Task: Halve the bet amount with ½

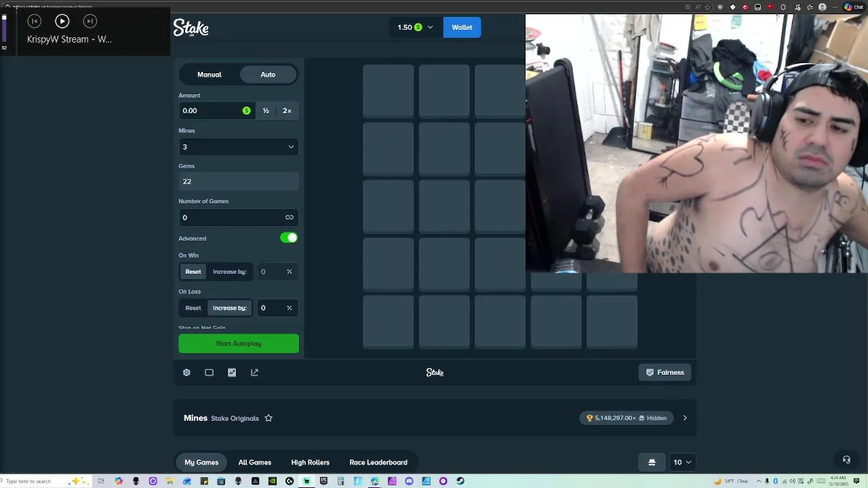Action: (x=266, y=110)
